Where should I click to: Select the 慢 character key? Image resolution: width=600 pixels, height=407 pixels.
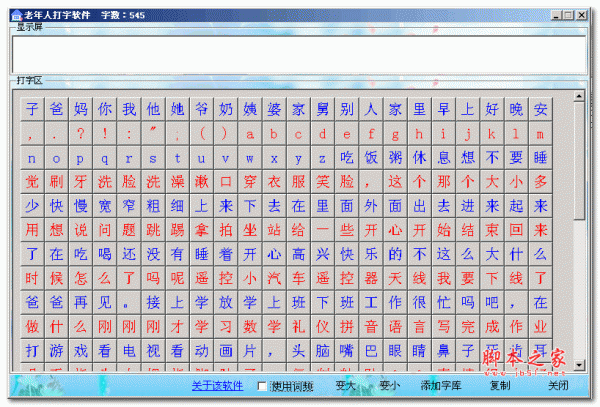point(81,206)
